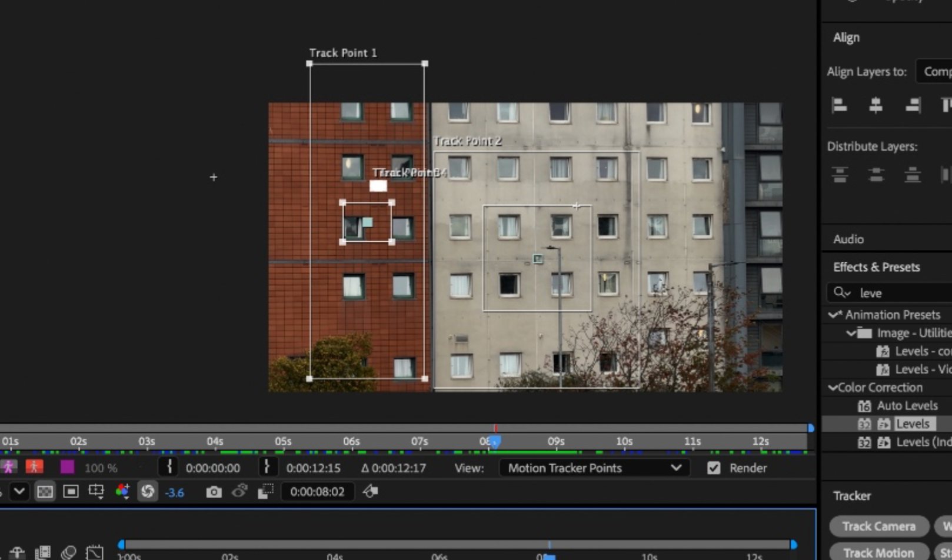Click the align right edges icon
The height and width of the screenshot is (560, 952).
pos(913,105)
